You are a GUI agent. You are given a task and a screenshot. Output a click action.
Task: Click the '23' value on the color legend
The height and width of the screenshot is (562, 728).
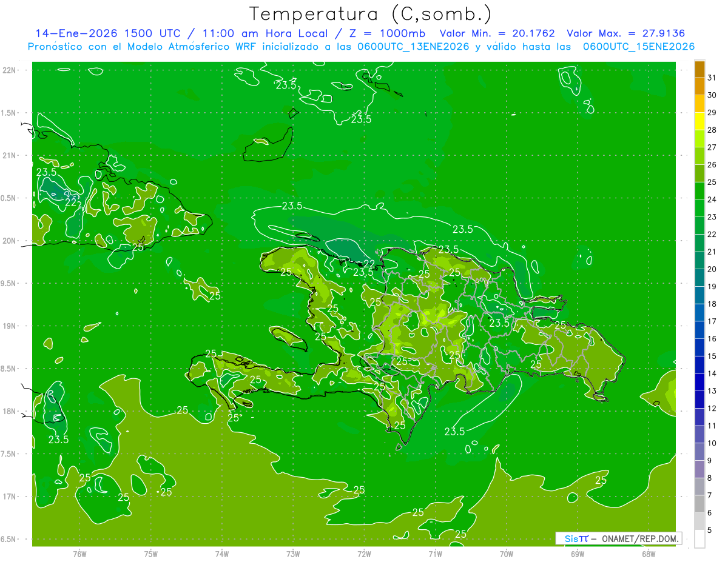point(712,217)
